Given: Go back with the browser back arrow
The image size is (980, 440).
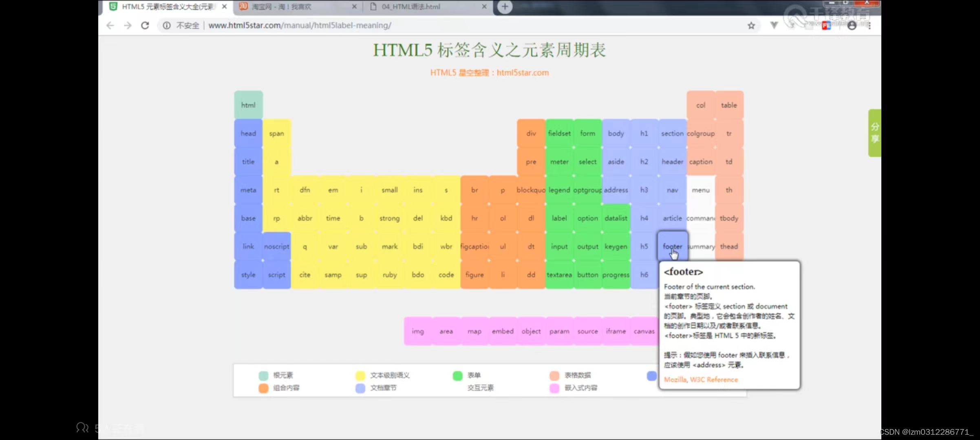Looking at the screenshot, I should pyautogui.click(x=110, y=25).
